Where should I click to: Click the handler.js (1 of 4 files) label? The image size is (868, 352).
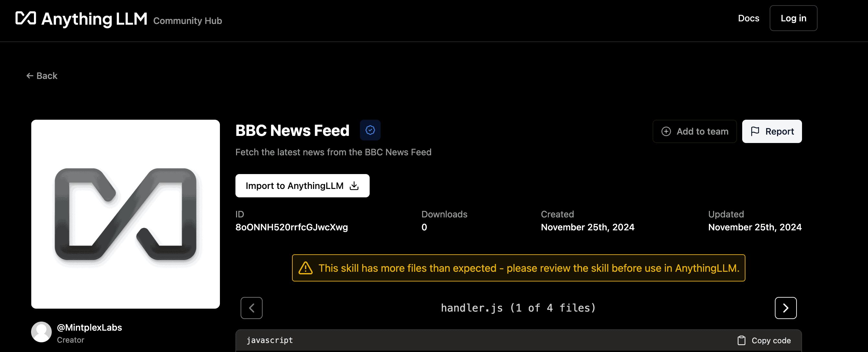(x=519, y=308)
